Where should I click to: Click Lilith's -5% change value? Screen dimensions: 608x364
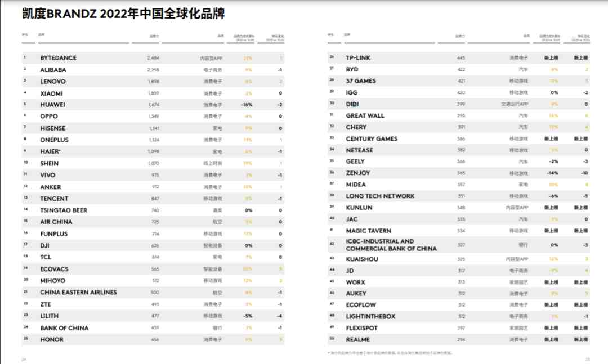pos(248,316)
